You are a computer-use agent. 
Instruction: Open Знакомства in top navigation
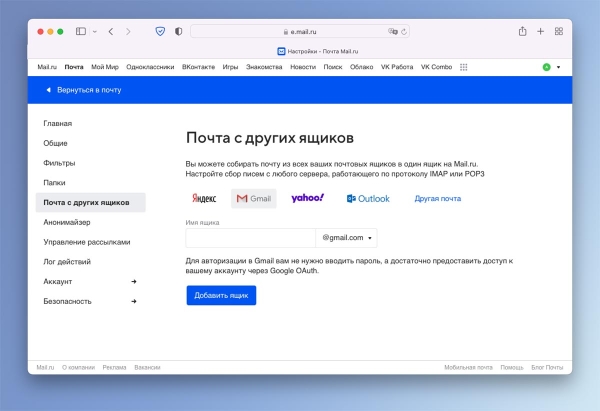264,67
